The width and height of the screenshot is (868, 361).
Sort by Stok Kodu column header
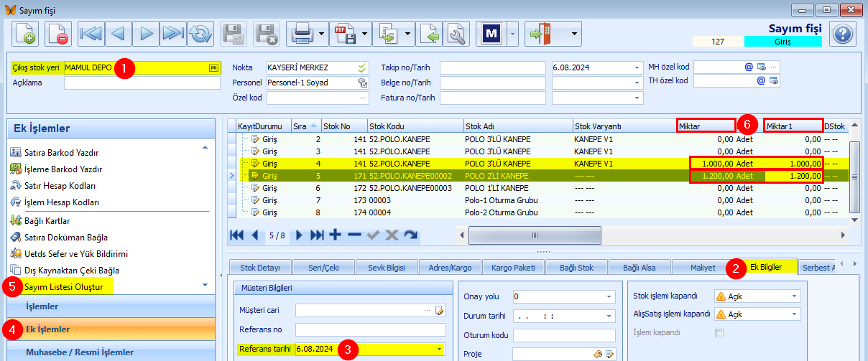click(415, 126)
